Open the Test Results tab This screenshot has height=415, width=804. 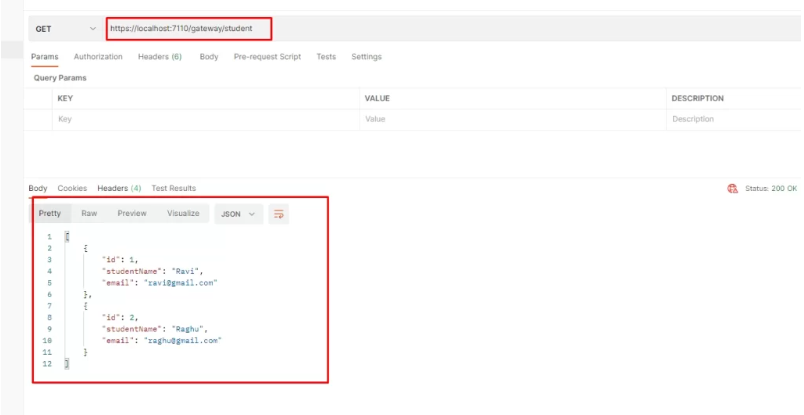point(173,188)
